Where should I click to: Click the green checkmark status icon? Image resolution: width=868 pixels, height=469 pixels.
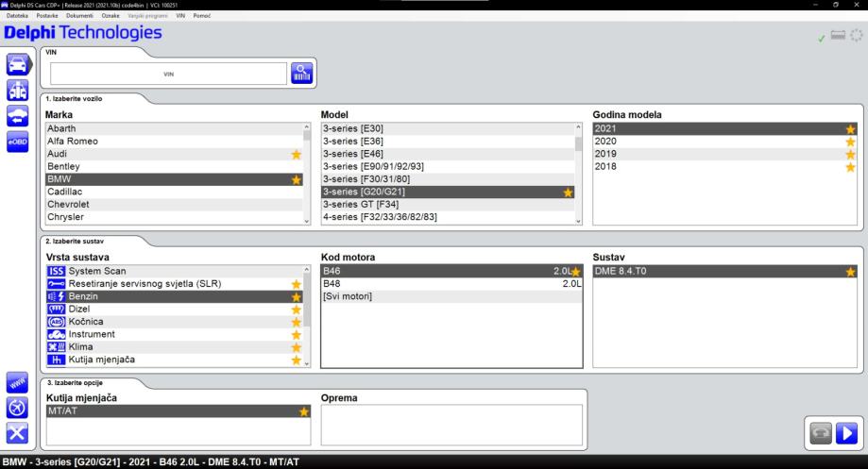(x=822, y=38)
